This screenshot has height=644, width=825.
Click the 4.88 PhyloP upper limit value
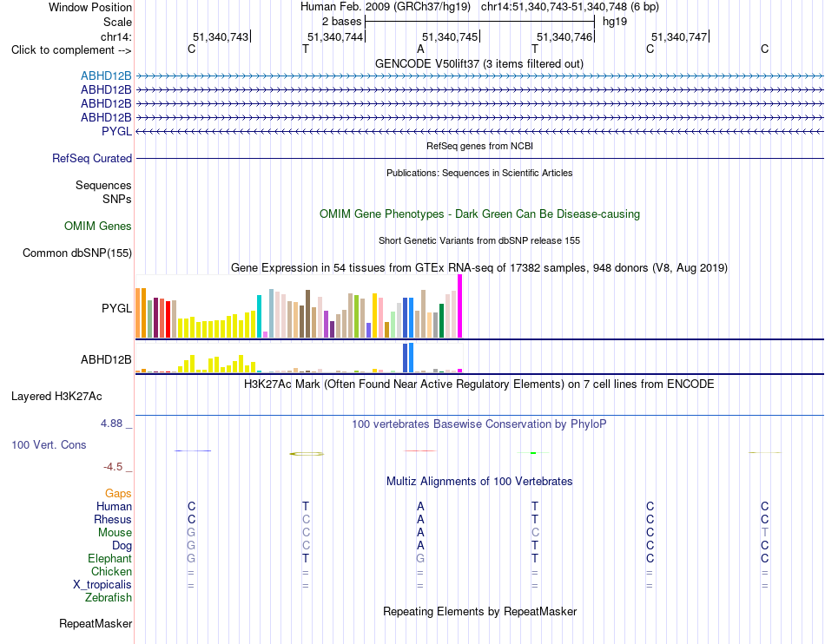111,424
